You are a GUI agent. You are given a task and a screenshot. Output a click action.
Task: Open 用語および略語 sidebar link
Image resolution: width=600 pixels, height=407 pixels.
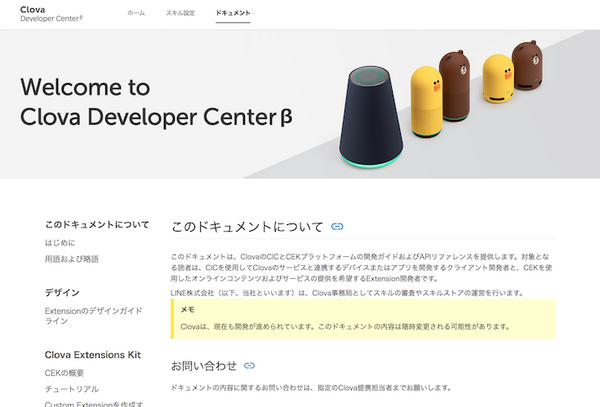click(x=72, y=259)
